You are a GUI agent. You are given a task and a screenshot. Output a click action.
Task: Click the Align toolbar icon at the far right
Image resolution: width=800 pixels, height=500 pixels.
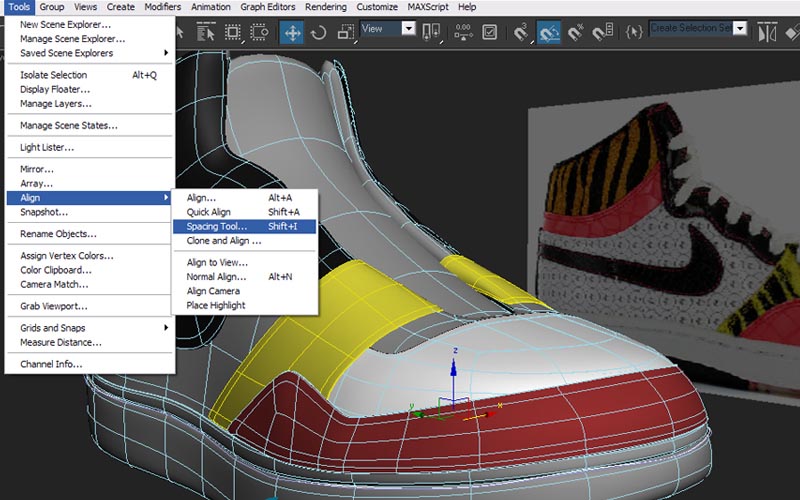coord(792,33)
